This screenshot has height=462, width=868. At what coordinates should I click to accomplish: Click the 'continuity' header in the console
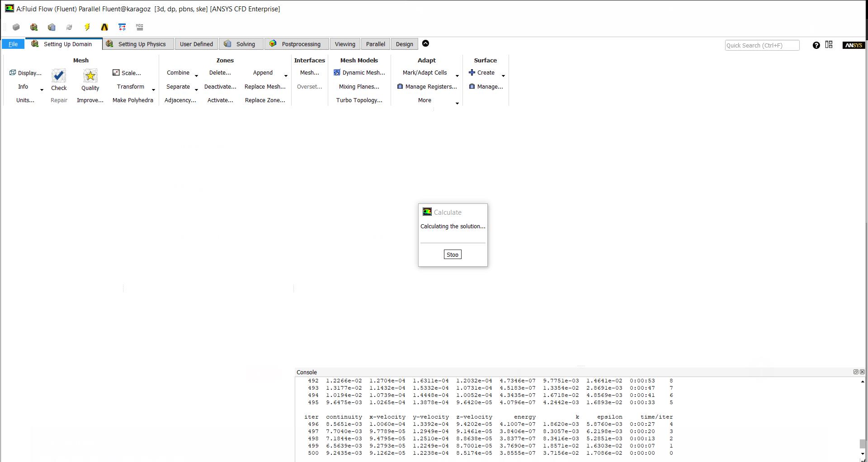(x=344, y=417)
